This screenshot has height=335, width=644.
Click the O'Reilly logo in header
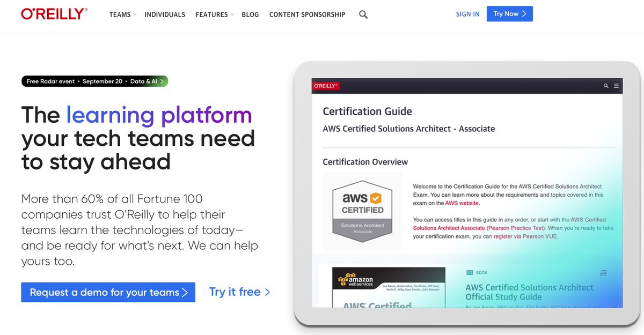click(x=54, y=14)
